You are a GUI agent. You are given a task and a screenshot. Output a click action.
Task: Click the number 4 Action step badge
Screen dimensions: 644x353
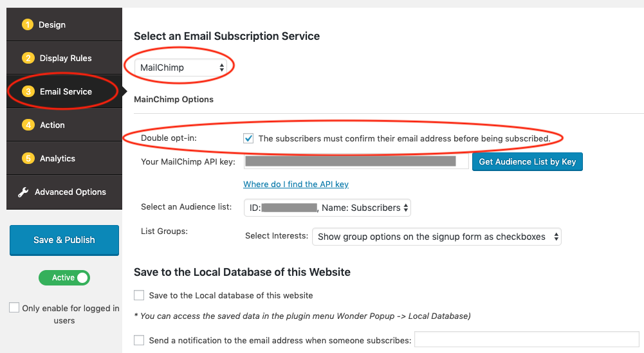(28, 125)
